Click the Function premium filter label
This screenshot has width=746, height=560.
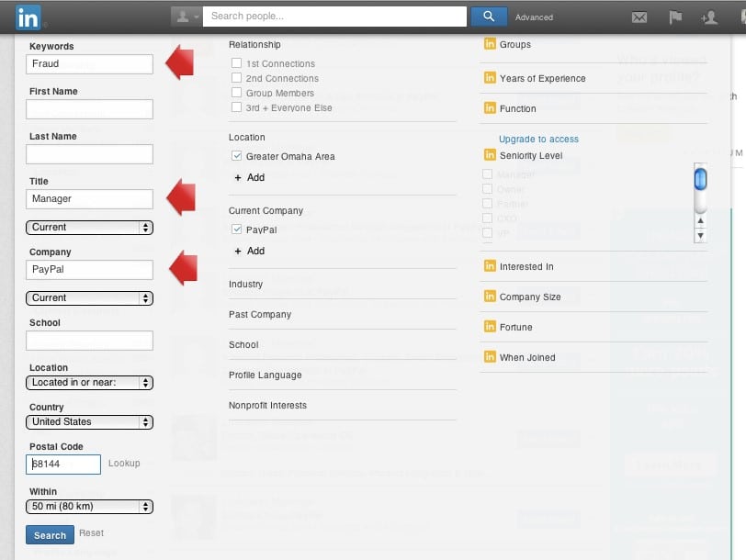pyautogui.click(x=517, y=109)
